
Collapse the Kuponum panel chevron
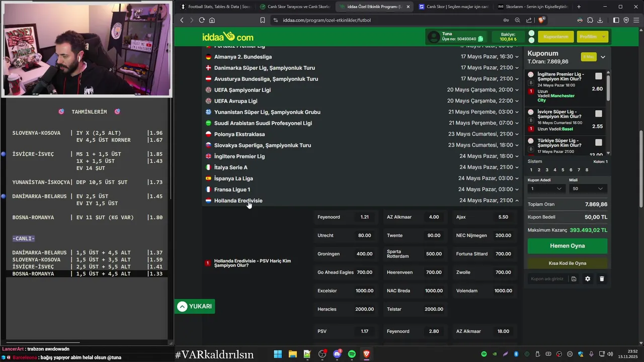click(603, 57)
